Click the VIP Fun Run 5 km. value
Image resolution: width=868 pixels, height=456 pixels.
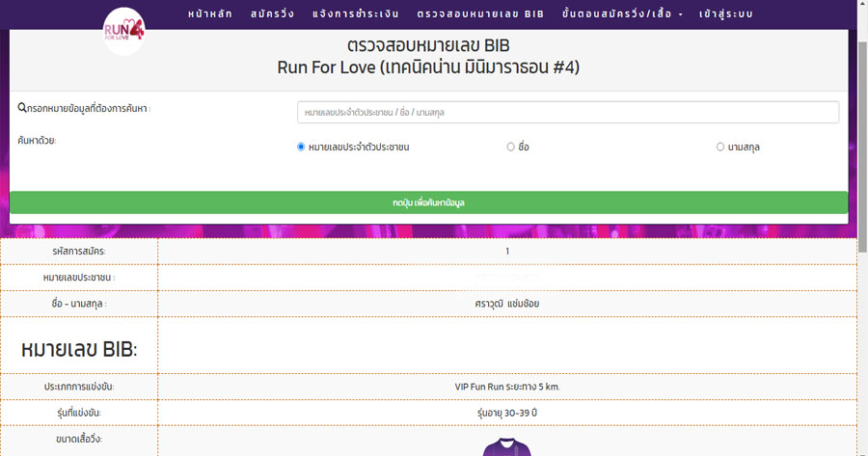(507, 387)
